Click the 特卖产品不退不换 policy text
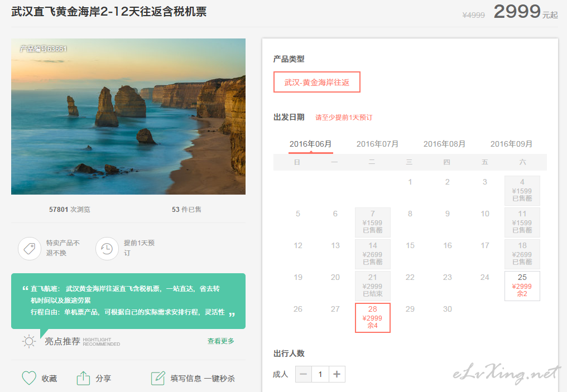 [63, 248]
